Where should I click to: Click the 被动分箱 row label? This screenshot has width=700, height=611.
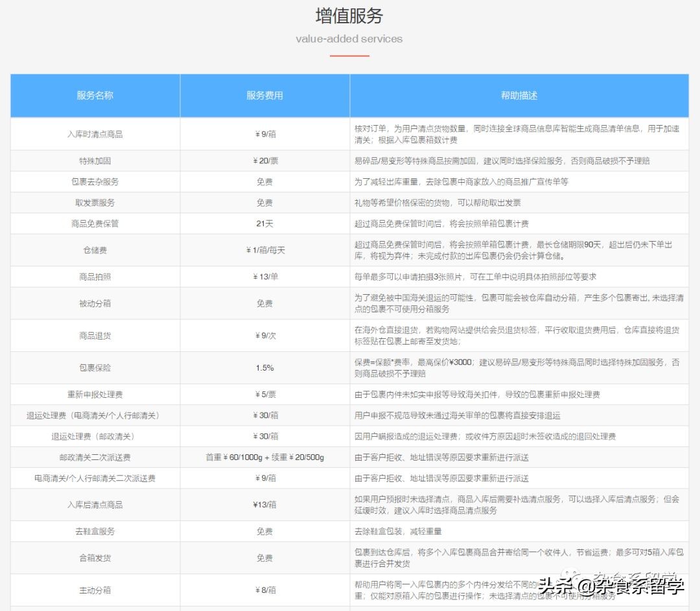95,303
